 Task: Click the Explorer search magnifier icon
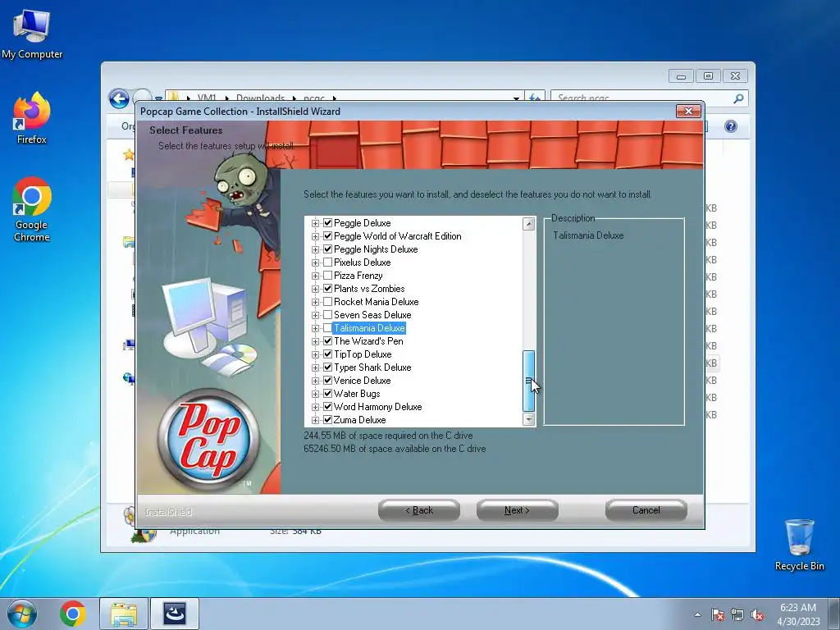pos(738,98)
